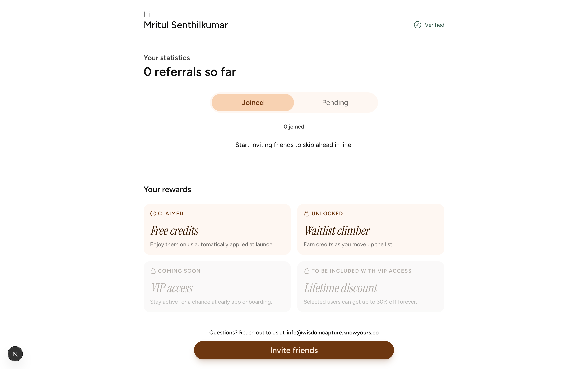Open the info@wisdomcapture.knowyours.co email link

(x=332, y=333)
